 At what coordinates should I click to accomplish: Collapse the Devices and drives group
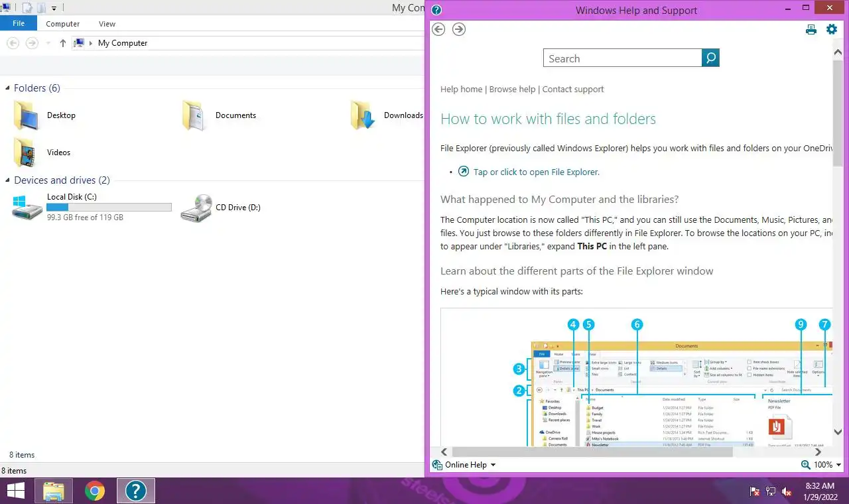click(x=8, y=180)
